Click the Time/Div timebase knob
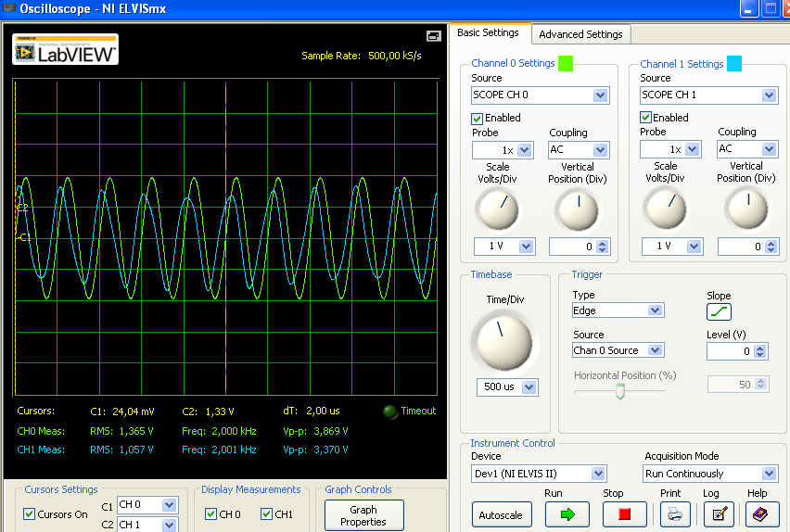This screenshot has width=790, height=532. 504,341
